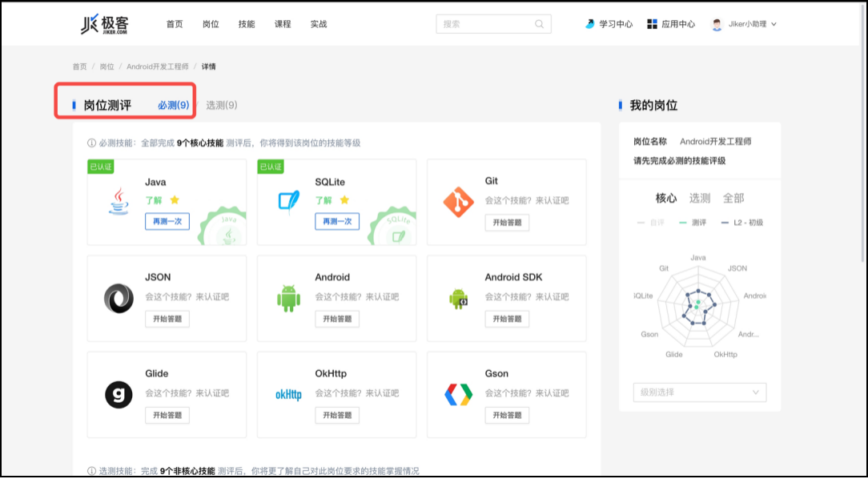Click the 已认证 tag on SQLite card

271,167
